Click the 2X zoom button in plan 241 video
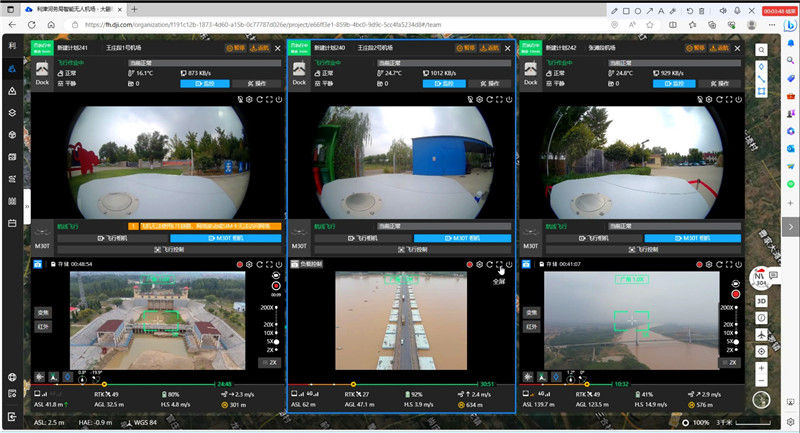The width and height of the screenshot is (800, 433). (x=270, y=363)
